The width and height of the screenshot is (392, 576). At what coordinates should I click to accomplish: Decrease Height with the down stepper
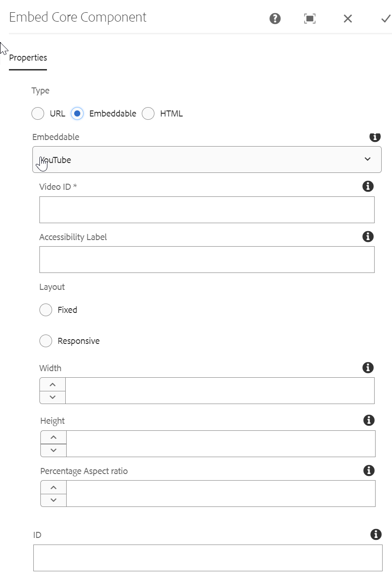(x=54, y=450)
